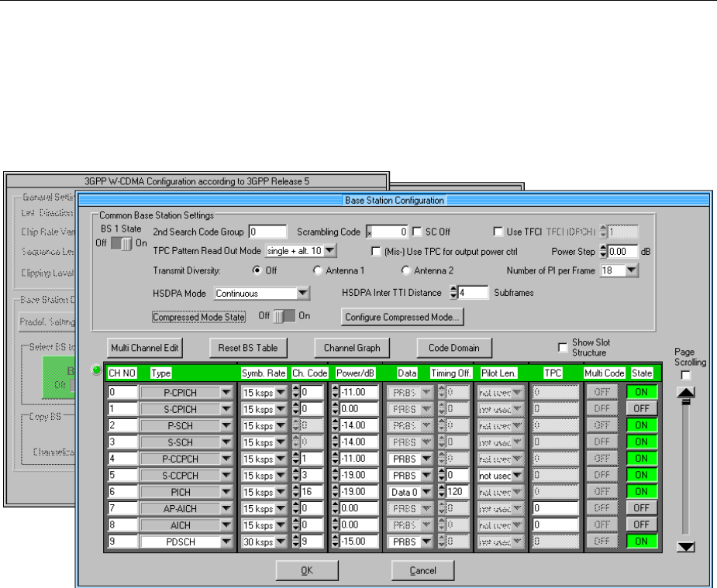This screenshot has height=588, width=717.
Task: Click the green LED indicator beside CH NO
Action: point(97,371)
